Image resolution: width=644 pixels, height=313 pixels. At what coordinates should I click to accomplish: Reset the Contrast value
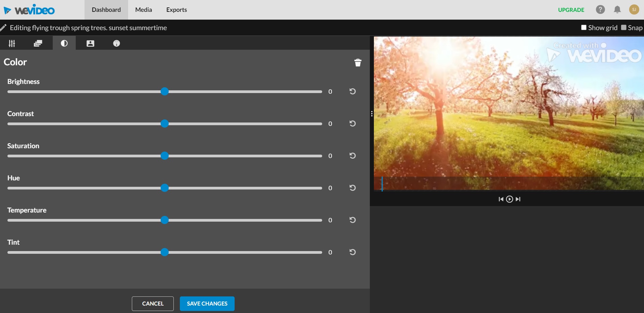(x=353, y=124)
